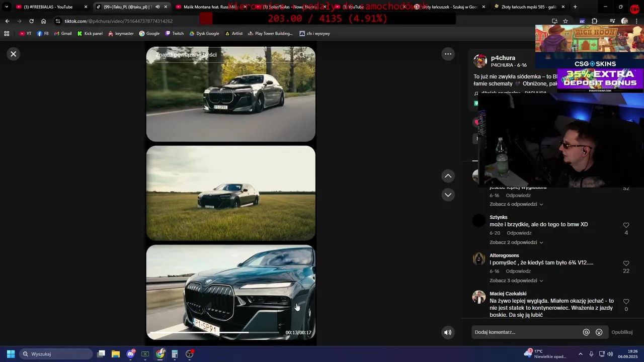Like the Sztynks comment
Viewport: 644px width, 362px height.
click(626, 225)
